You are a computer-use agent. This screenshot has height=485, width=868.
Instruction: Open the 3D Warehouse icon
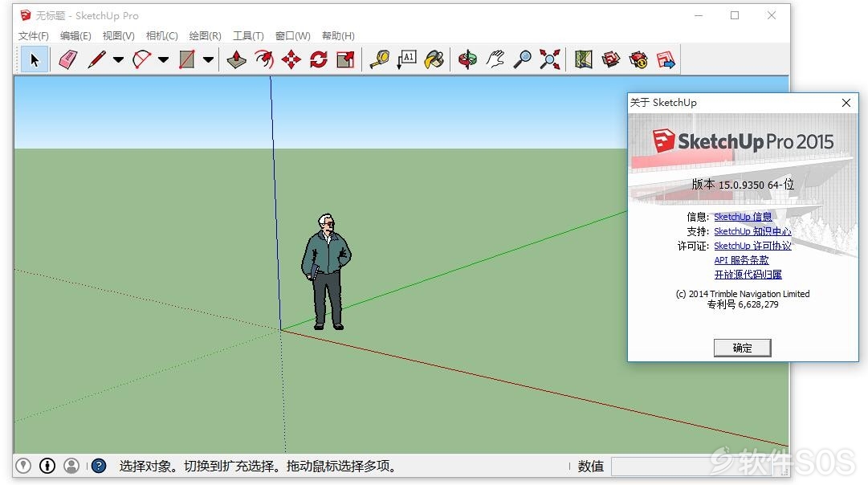pos(611,59)
